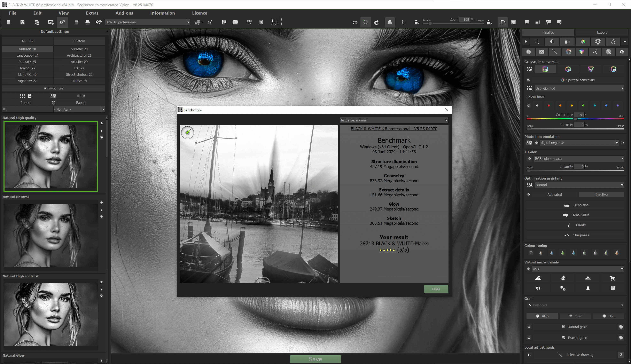Star the Natural High quality preset as favourite
The image size is (631, 364).
[x=102, y=124]
